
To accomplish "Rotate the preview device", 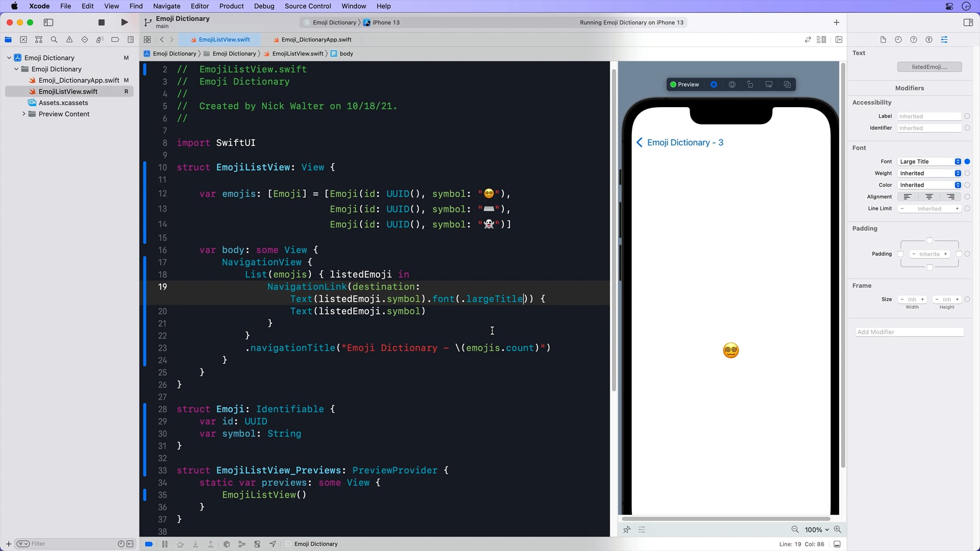I will click(x=750, y=85).
